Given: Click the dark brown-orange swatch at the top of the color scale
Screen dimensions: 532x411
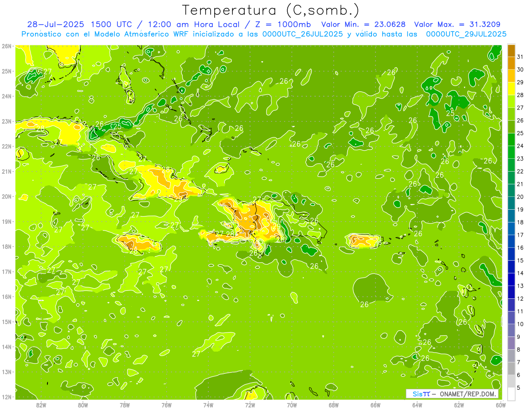Looking at the screenshot, I should [511, 50].
